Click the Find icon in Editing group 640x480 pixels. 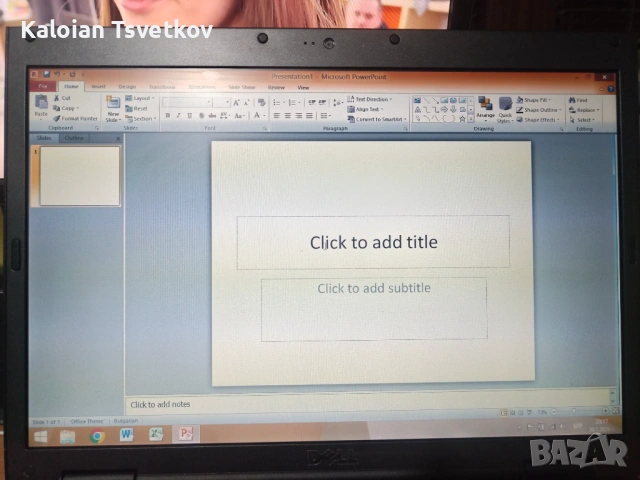click(580, 100)
